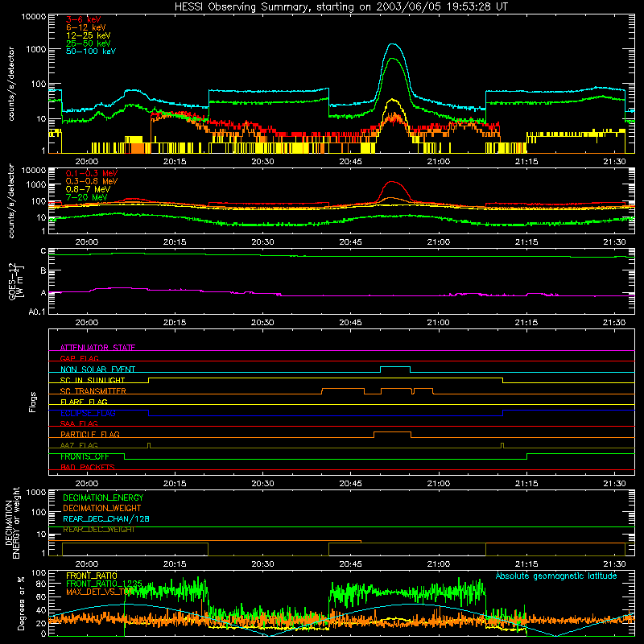Select the yellow FRONT_RATIO legend label

[x=92, y=576]
